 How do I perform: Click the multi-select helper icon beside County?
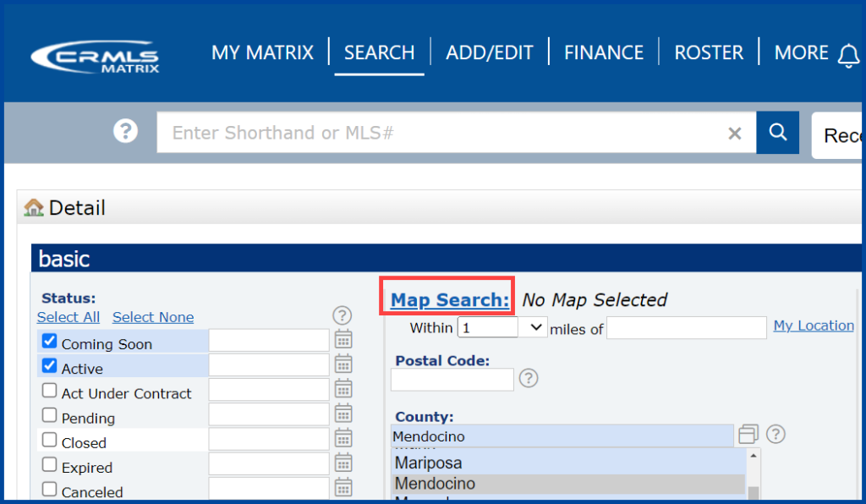pyautogui.click(x=748, y=434)
